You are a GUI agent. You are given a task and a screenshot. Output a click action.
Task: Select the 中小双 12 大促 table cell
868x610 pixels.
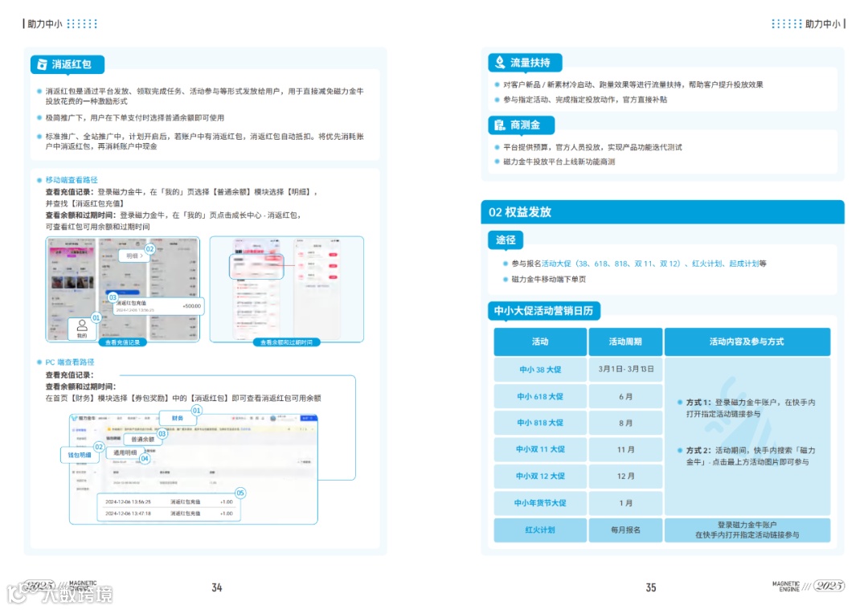[x=540, y=476]
